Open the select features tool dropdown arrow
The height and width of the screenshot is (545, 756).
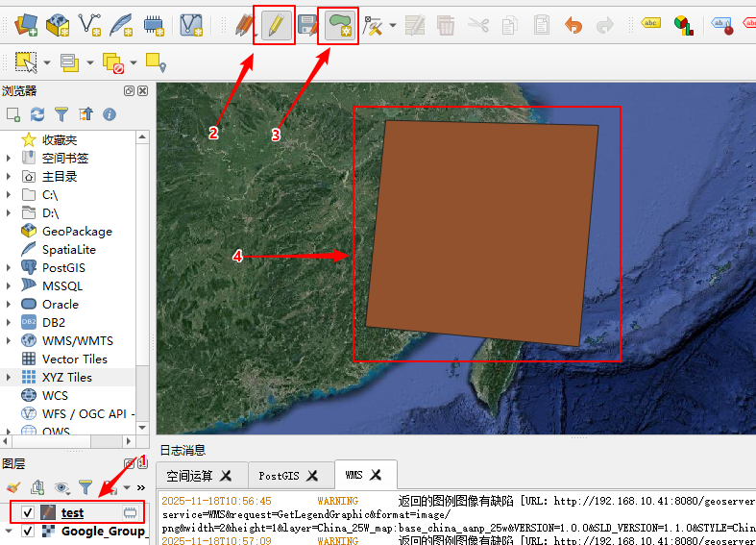click(x=46, y=63)
